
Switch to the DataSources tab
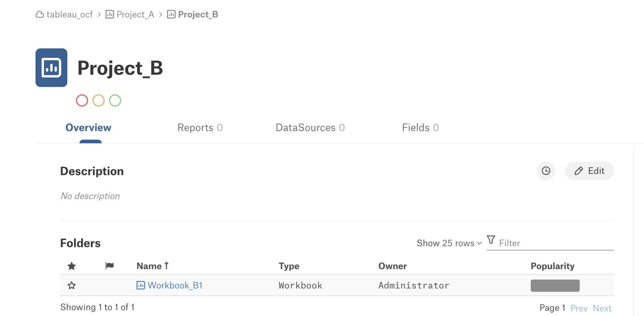[310, 128]
